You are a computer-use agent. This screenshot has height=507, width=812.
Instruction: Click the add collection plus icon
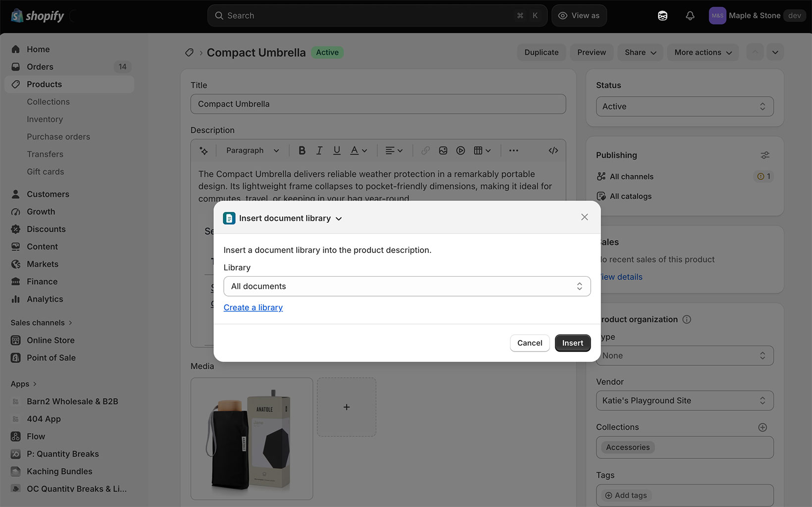(762, 427)
